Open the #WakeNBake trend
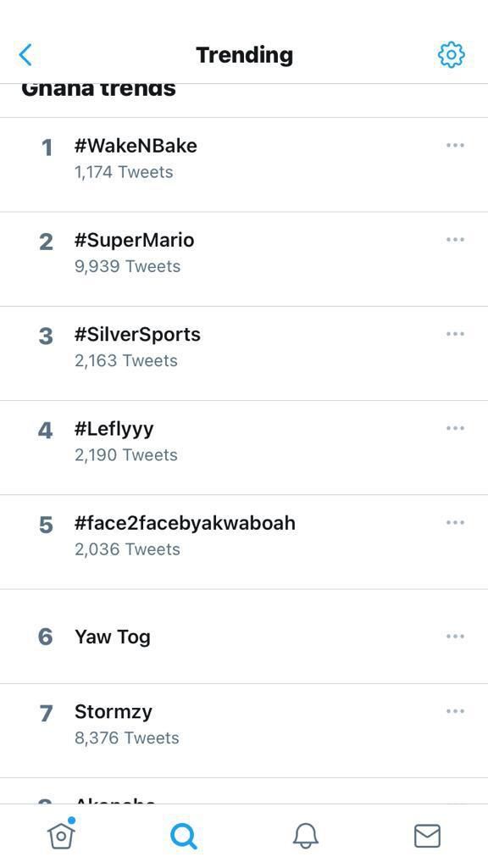This screenshot has height=868, width=488. (x=244, y=164)
